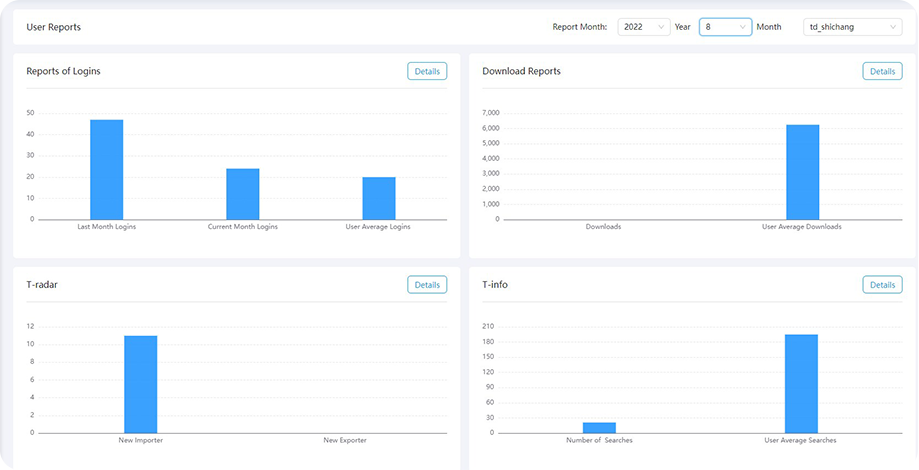
Task: Open the td_shichang user dropdown
Action: click(x=852, y=27)
